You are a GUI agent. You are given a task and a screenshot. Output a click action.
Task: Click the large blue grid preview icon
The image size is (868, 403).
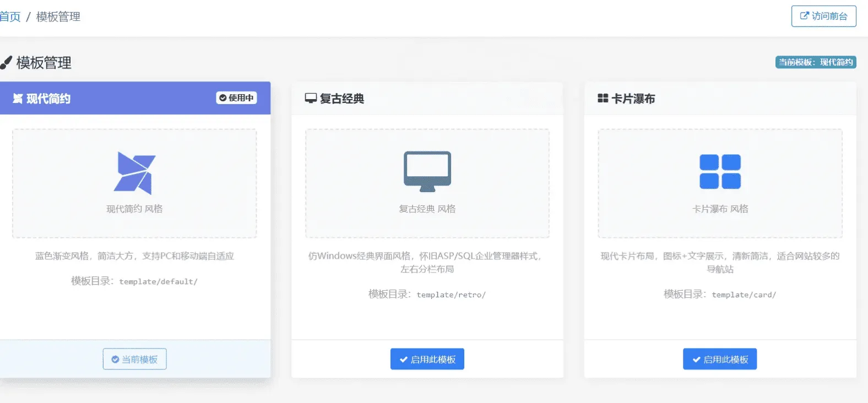coord(720,171)
